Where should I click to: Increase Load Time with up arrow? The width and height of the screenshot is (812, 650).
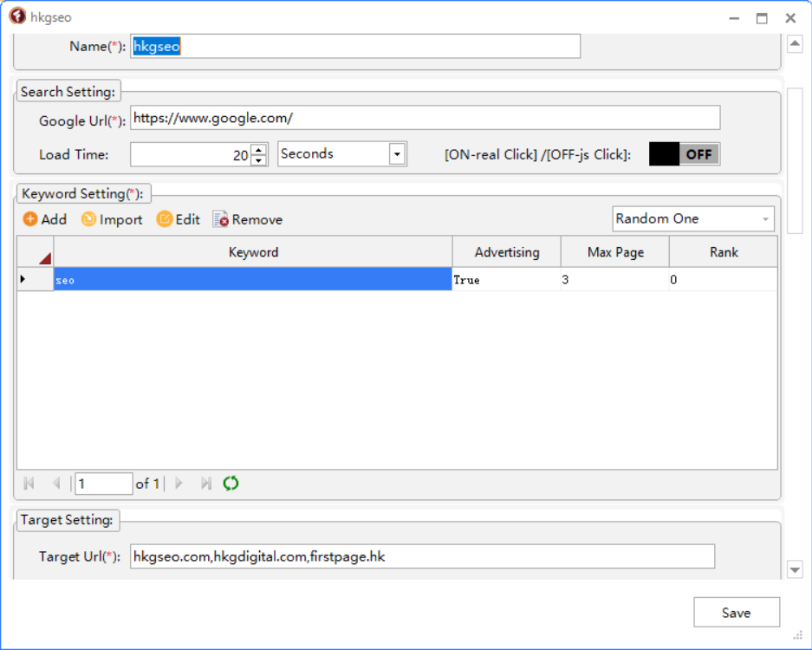pos(258,149)
